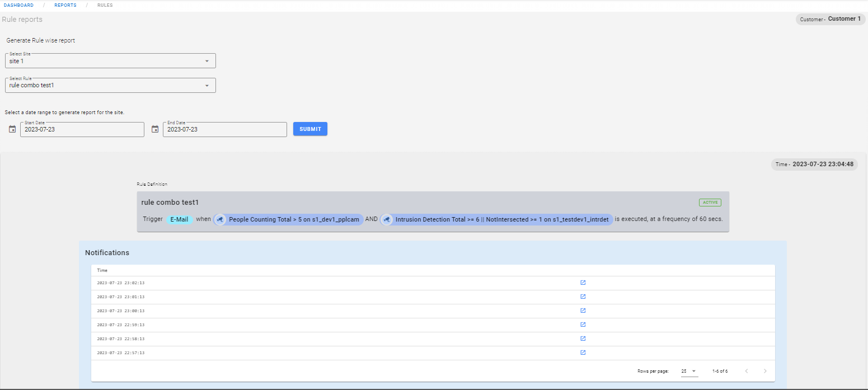Expand the Select Rule dropdown
Screen dimensions: 868x390
coord(207,86)
